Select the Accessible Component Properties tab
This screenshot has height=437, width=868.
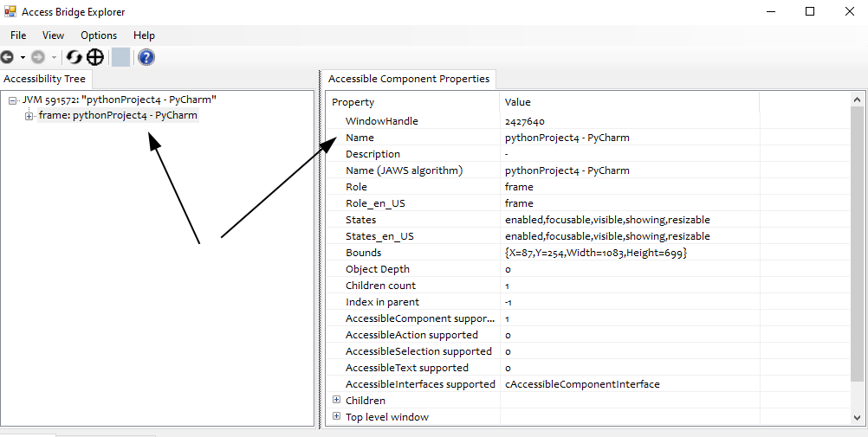click(409, 79)
